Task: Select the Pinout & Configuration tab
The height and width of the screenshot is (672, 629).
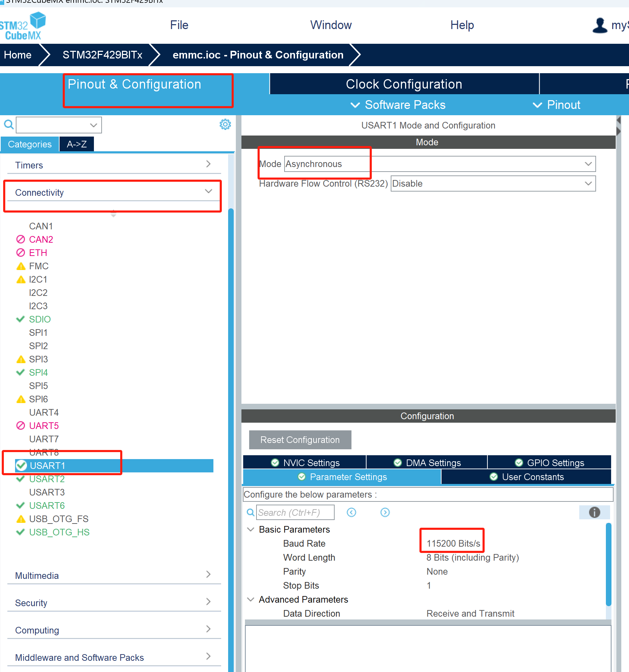Action: [x=135, y=84]
